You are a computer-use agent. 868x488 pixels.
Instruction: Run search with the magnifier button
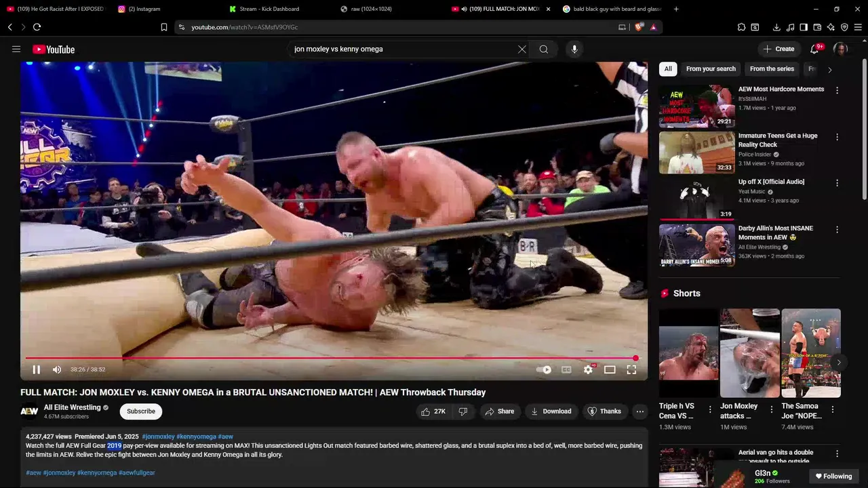(543, 49)
